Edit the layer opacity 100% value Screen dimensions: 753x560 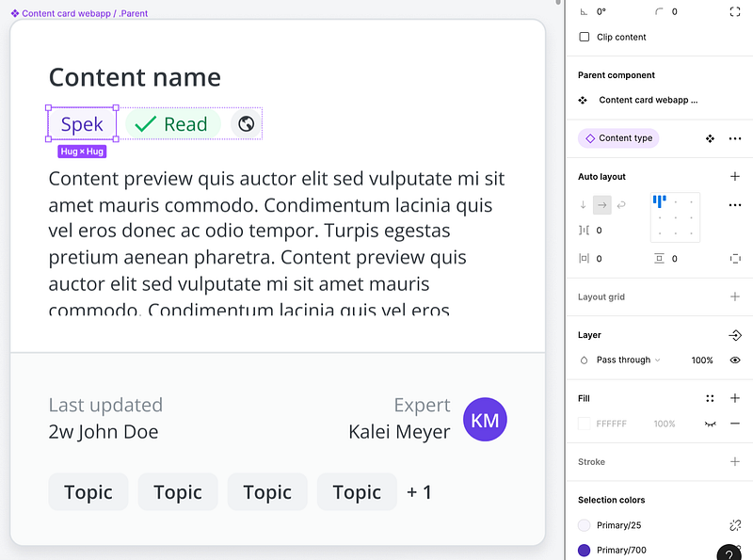701,360
